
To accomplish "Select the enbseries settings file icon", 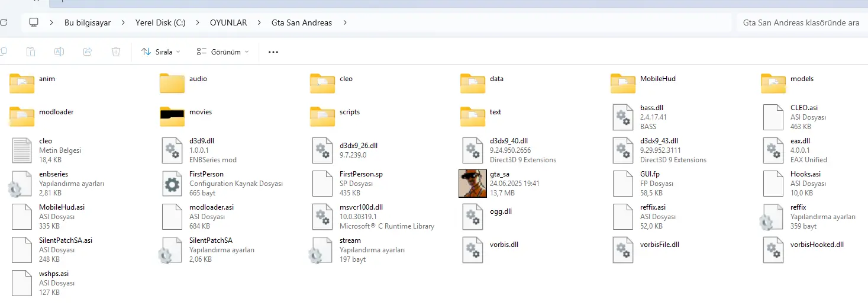I will pos(21,184).
